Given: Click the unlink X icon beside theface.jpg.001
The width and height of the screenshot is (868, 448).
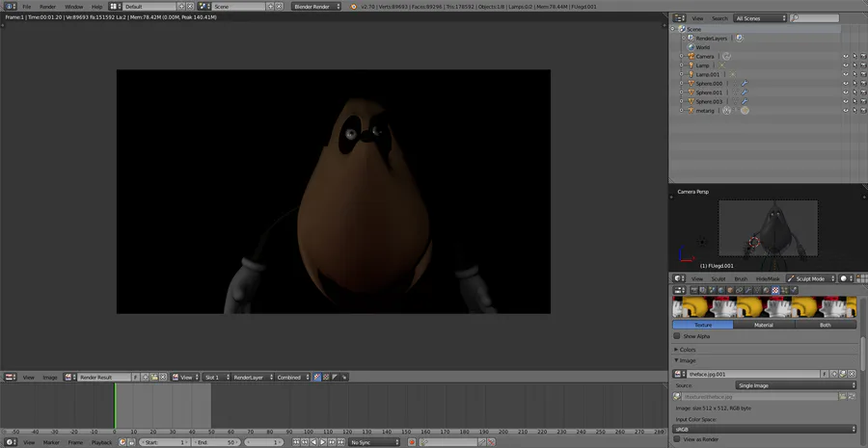Looking at the screenshot, I should (853, 374).
